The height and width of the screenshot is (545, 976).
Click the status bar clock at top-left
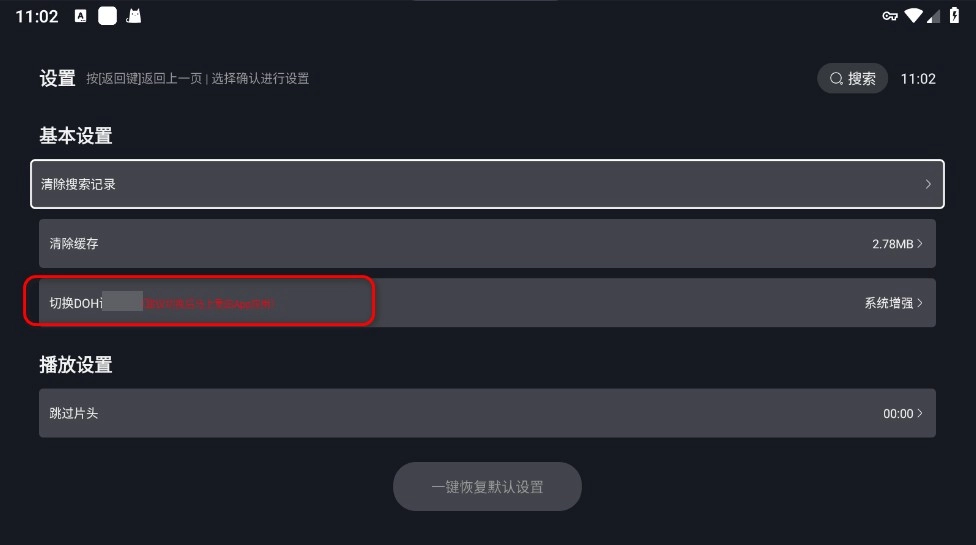tap(37, 17)
